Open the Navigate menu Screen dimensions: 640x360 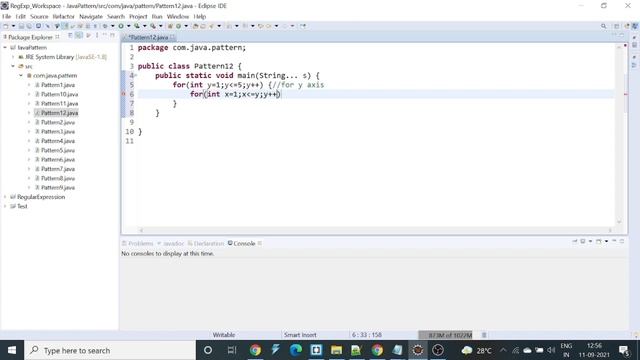tap(91, 17)
